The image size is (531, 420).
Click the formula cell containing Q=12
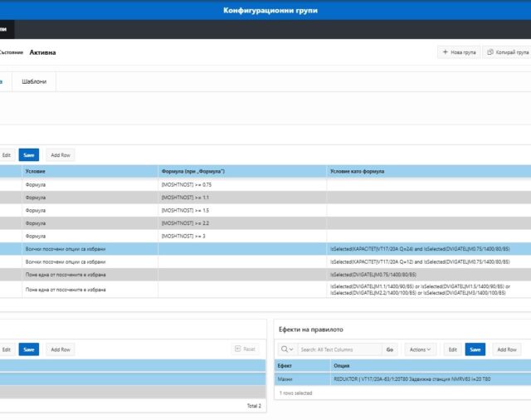(429, 261)
